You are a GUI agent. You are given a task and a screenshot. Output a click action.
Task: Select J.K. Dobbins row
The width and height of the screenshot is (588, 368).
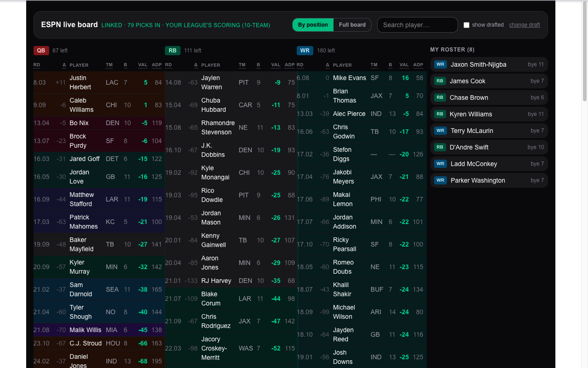[x=231, y=150]
